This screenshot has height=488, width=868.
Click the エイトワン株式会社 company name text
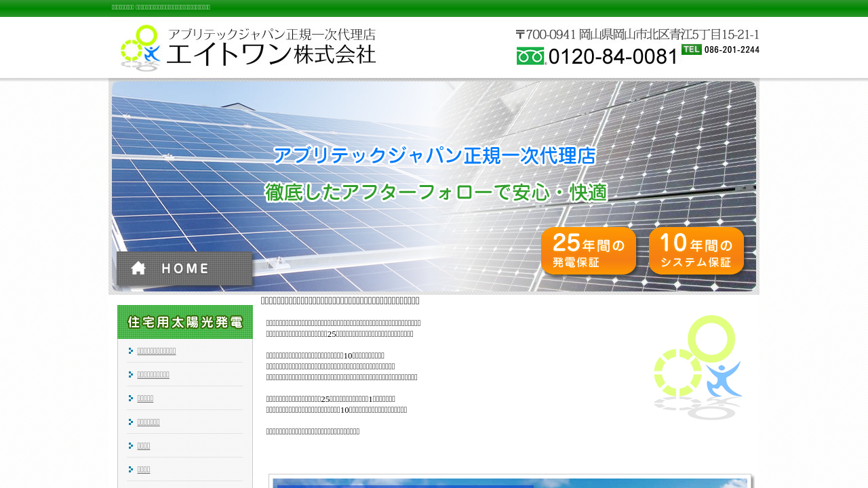coord(271,54)
